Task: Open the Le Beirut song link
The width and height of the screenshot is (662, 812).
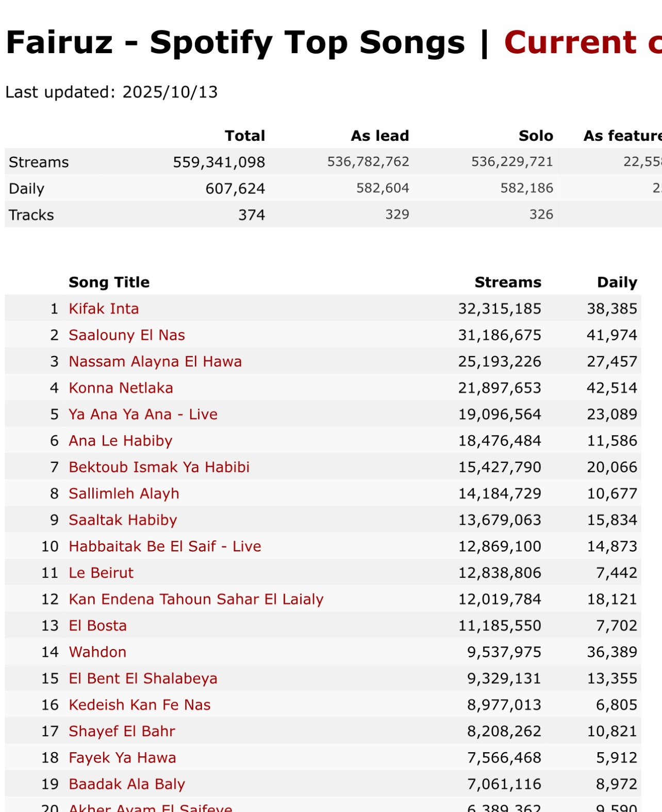Action: (x=101, y=573)
